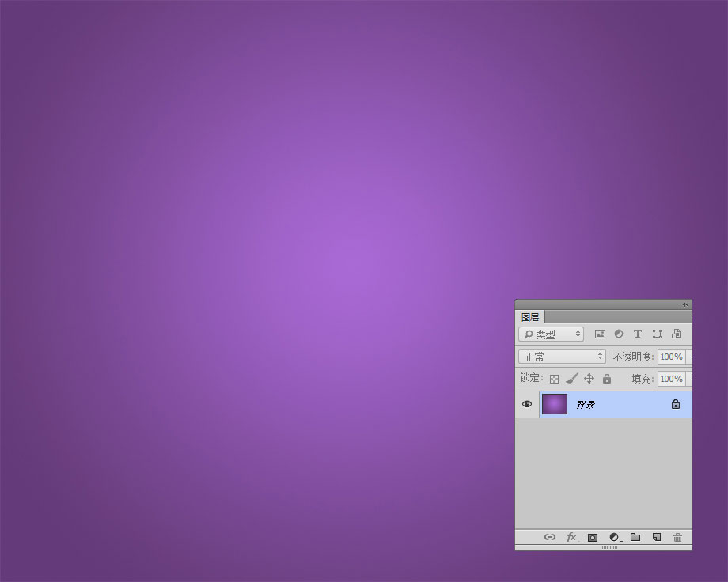Click the 填充 100% field
The height and width of the screenshot is (582, 728).
(x=671, y=379)
